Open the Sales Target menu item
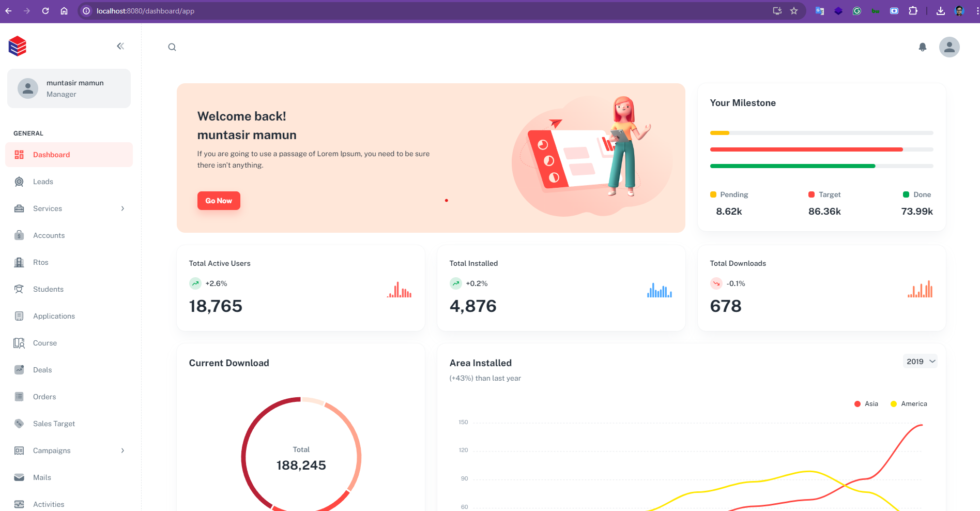This screenshot has width=980, height=511. (54, 424)
